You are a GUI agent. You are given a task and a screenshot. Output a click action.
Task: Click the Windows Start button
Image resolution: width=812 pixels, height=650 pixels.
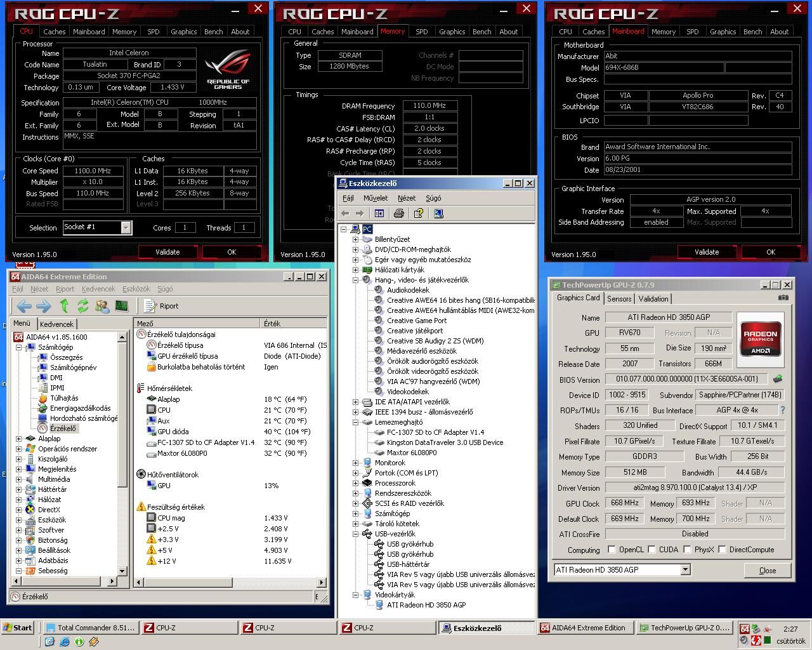18,628
